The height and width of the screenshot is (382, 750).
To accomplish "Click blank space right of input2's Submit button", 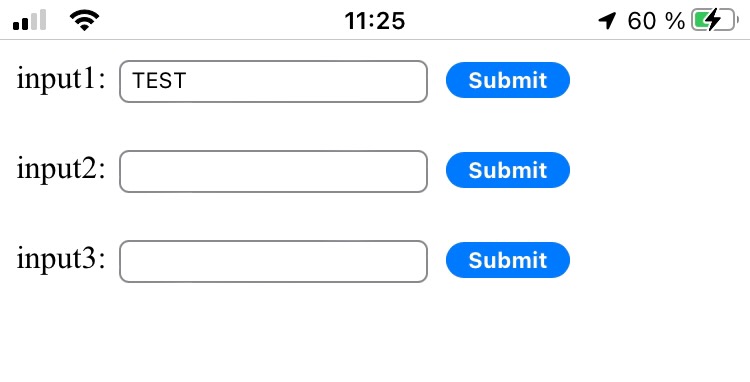I will [x=660, y=170].
